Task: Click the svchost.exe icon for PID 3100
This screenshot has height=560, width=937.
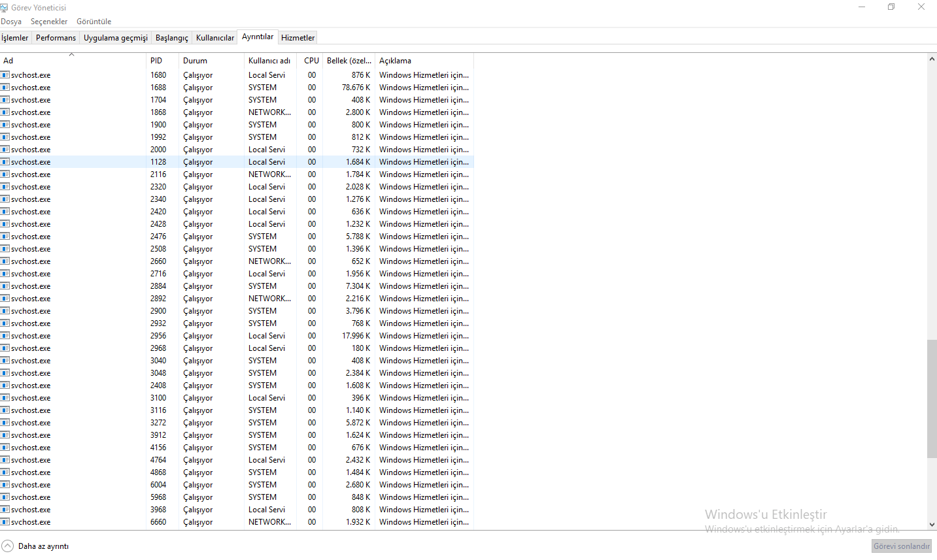Action: point(5,398)
